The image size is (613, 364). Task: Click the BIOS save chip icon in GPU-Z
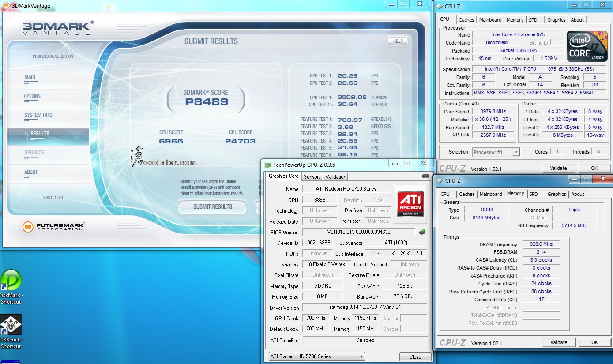click(x=422, y=232)
